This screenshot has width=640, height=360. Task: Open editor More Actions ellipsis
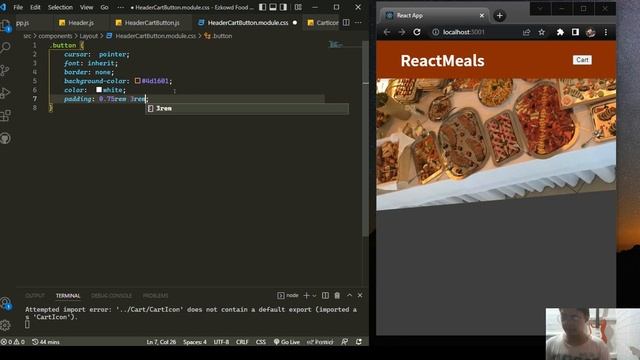(358, 22)
